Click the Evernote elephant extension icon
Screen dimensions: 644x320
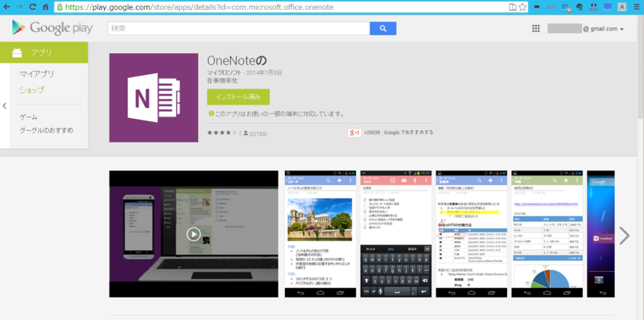click(x=579, y=7)
